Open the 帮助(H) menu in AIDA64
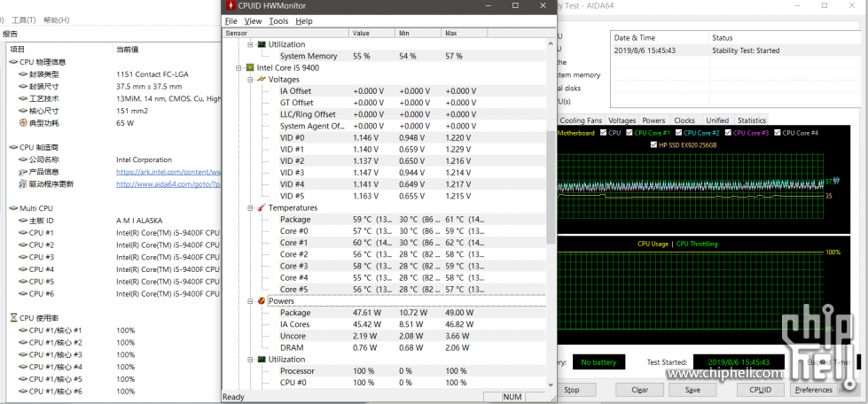Viewport: 868px width, 404px height. point(57,19)
